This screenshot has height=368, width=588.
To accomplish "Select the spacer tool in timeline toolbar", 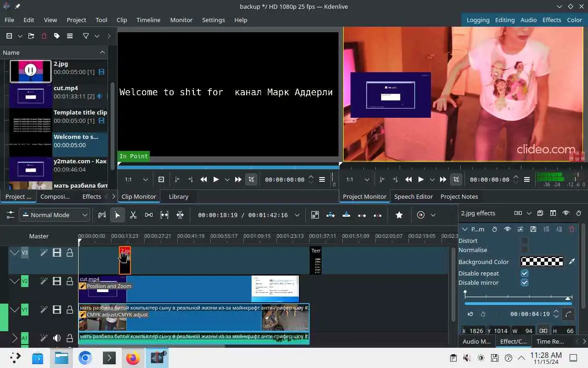I will (x=149, y=215).
